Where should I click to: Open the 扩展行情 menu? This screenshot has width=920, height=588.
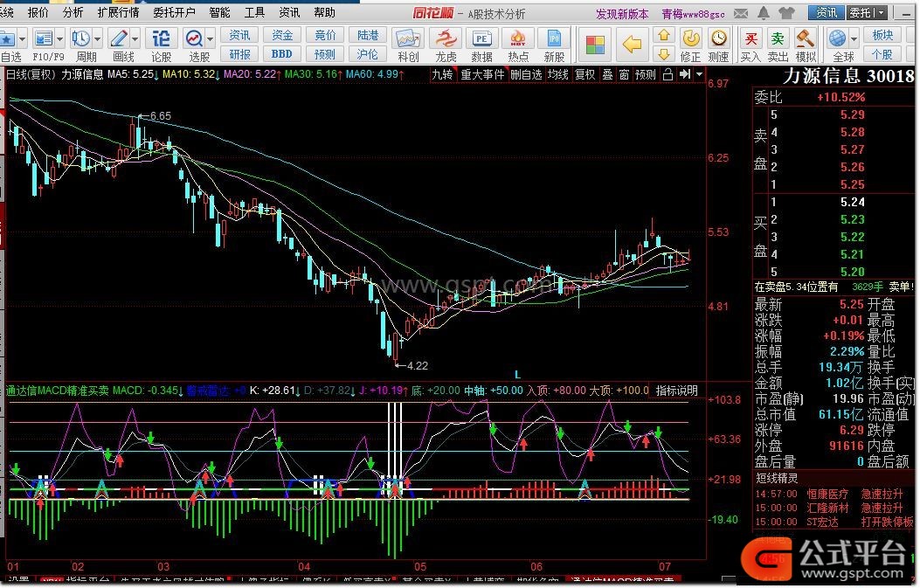(x=119, y=12)
